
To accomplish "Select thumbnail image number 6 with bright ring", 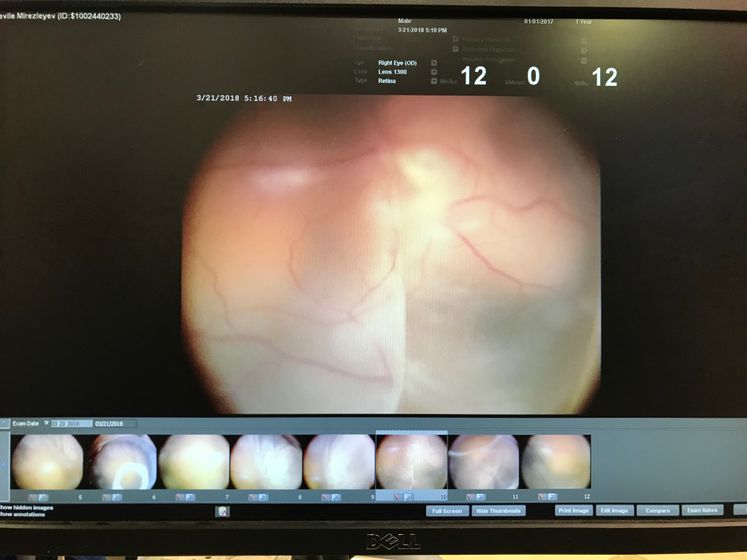I will coord(121,462).
